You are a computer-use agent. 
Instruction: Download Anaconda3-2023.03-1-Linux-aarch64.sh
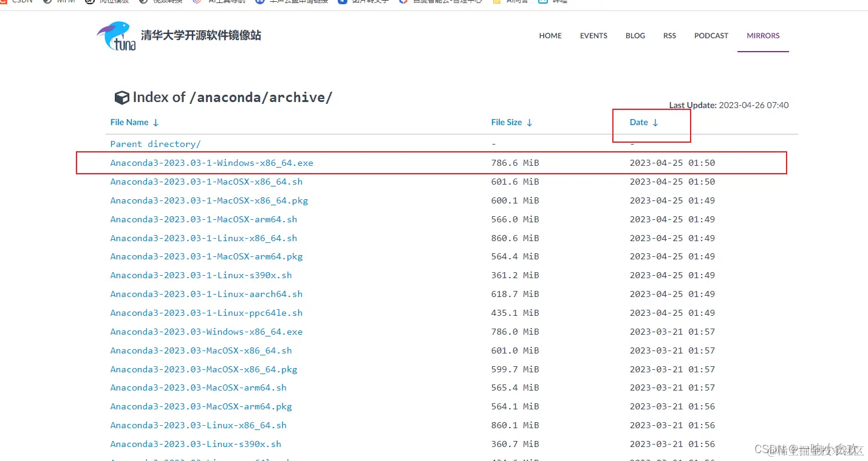[x=206, y=294]
